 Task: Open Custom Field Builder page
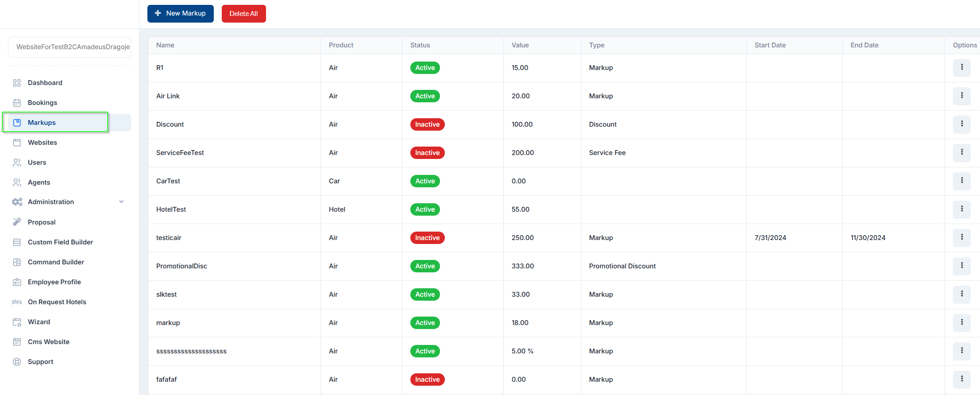coord(69,242)
